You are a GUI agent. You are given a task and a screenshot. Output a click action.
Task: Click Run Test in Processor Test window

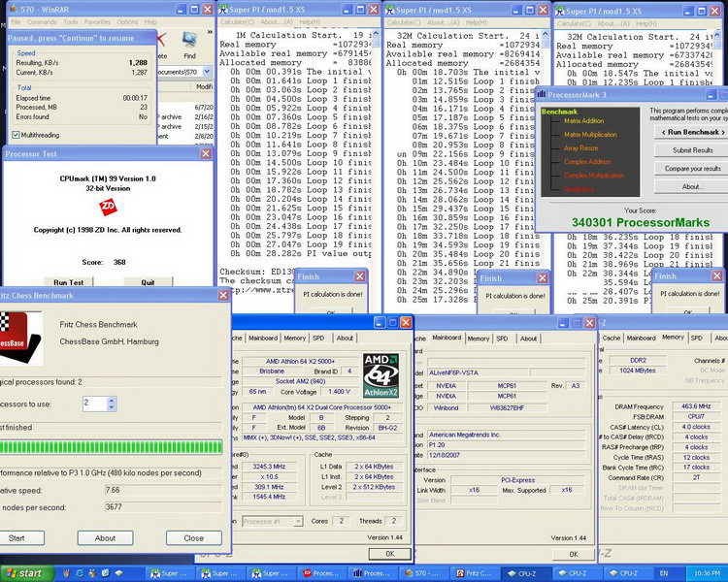(69, 282)
